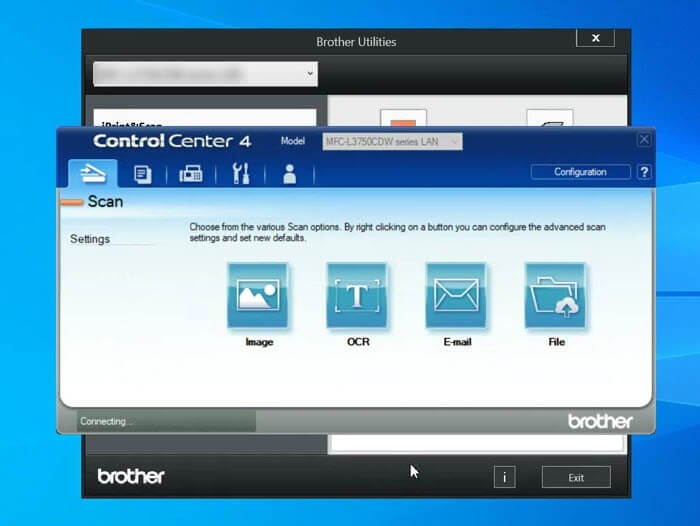Click the Brother Utilities title text
This screenshot has height=526, width=700.
[356, 42]
